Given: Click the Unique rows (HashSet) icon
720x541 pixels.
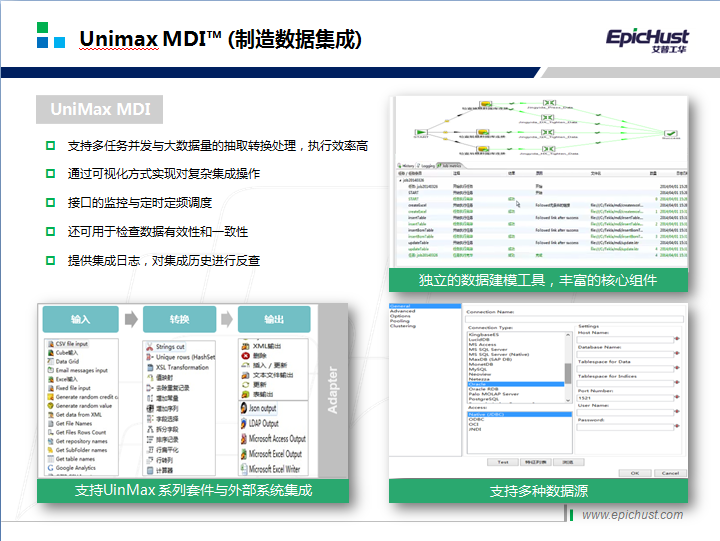Looking at the screenshot, I should [x=150, y=357].
